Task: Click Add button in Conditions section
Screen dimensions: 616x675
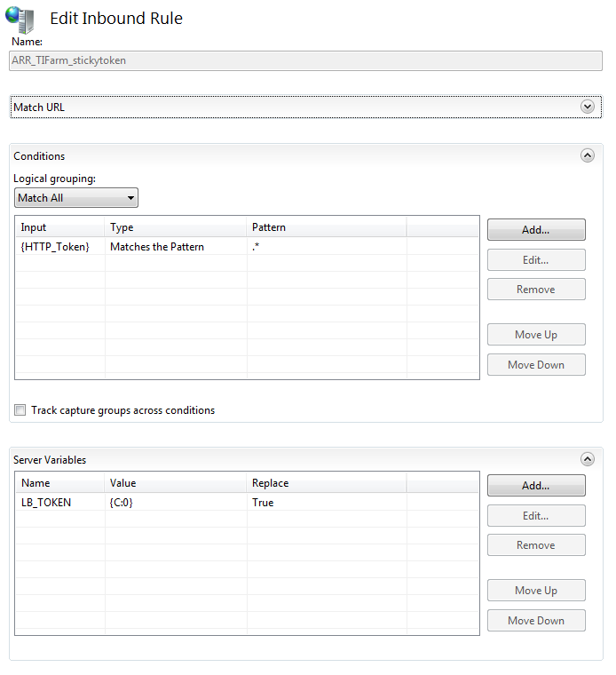Action: [x=536, y=230]
